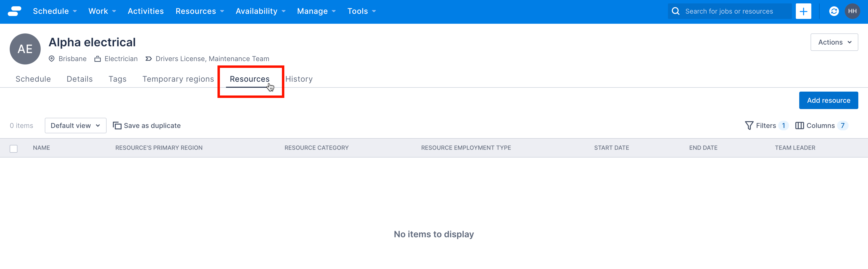Click the Skedulo logo icon
Screen dimensions: 868x269
point(14,11)
